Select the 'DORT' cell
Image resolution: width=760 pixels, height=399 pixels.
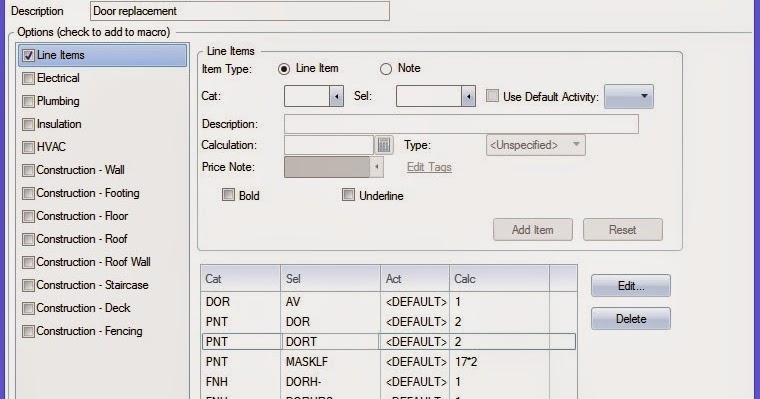(x=331, y=342)
